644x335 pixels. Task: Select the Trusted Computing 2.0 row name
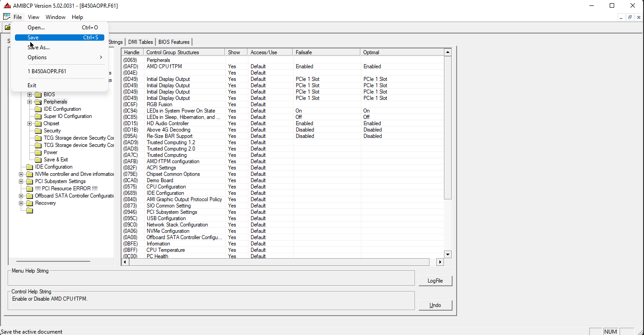coord(171,149)
